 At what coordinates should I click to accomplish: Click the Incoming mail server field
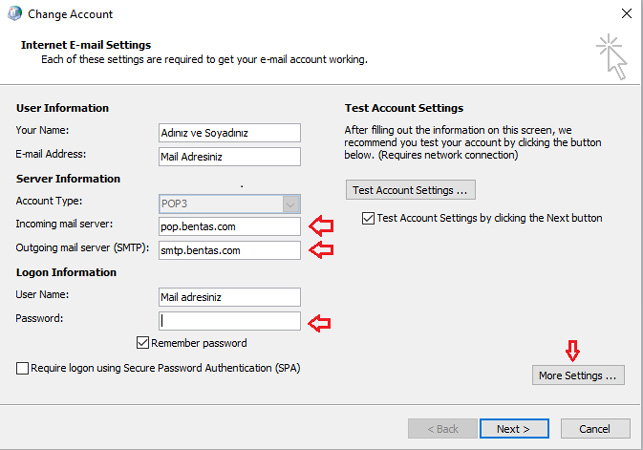click(x=230, y=226)
